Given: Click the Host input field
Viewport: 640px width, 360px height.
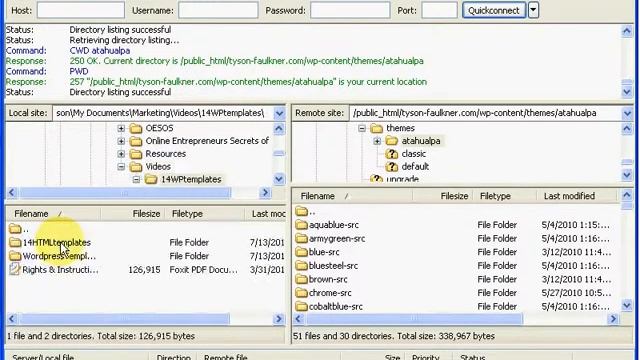Looking at the screenshot, I should point(81,10).
